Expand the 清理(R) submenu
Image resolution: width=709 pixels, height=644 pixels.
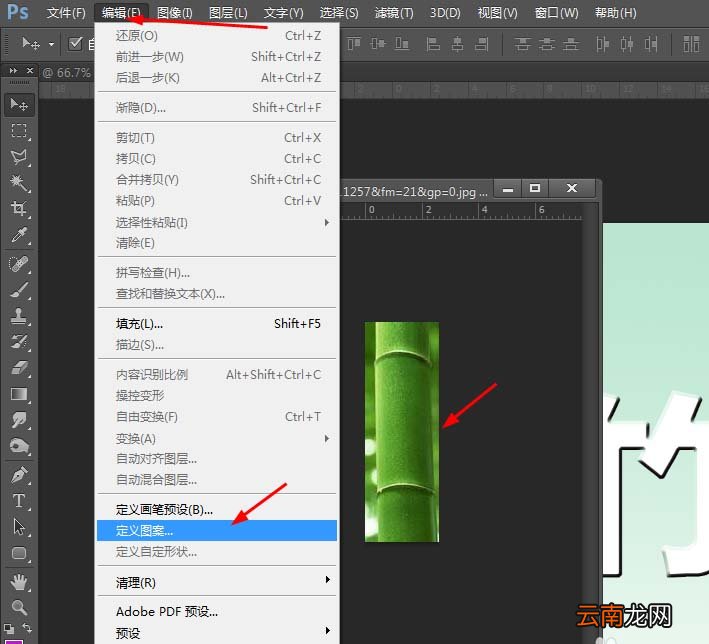(x=327, y=580)
